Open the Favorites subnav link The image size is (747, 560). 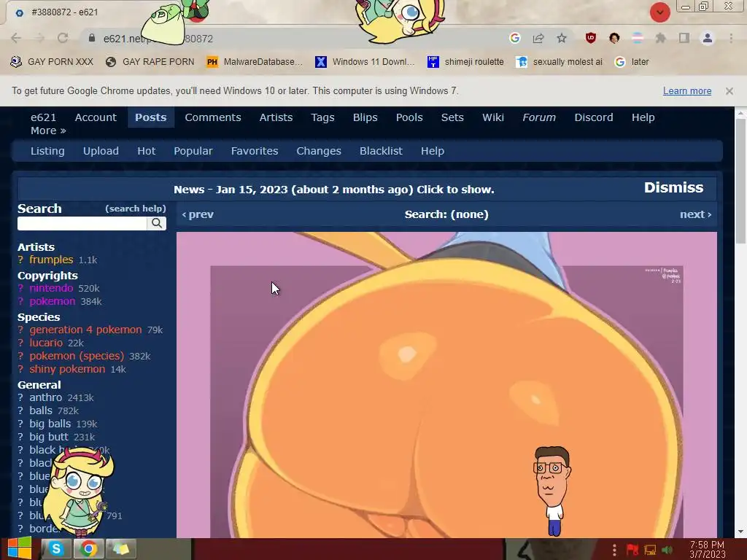pyautogui.click(x=255, y=151)
